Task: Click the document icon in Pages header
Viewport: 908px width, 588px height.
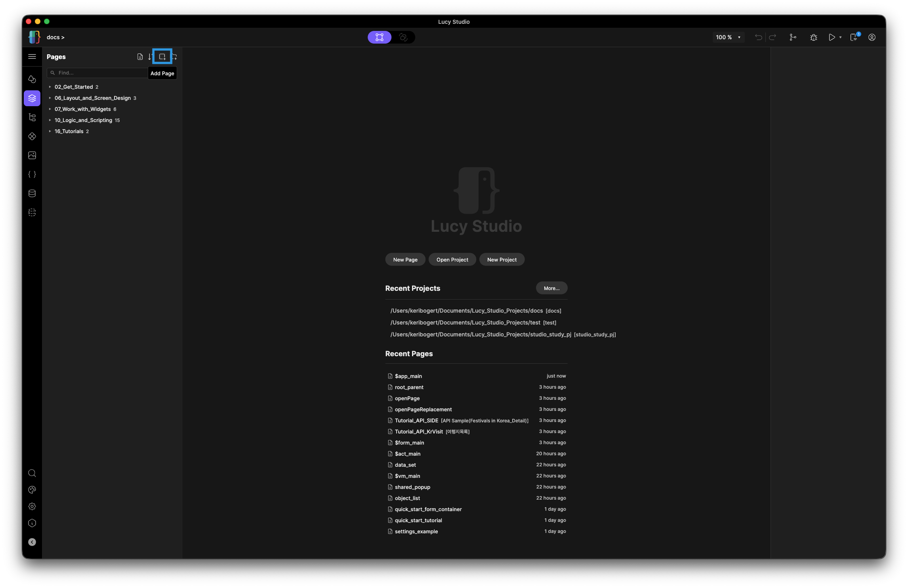Action: pos(140,57)
